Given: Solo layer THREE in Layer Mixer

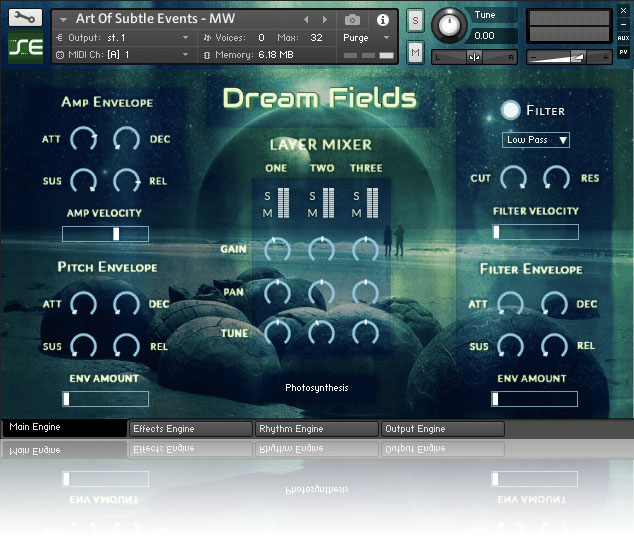Looking at the screenshot, I should point(357,196).
